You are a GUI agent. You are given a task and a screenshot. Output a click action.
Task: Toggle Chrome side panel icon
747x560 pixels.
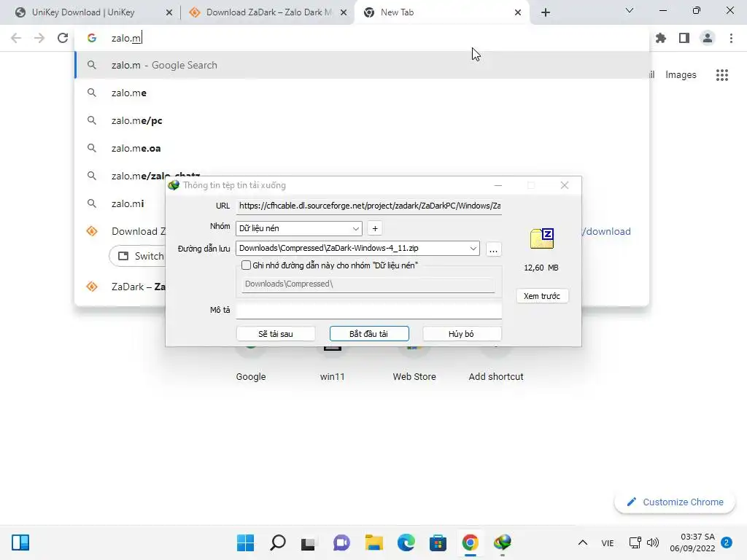point(684,38)
